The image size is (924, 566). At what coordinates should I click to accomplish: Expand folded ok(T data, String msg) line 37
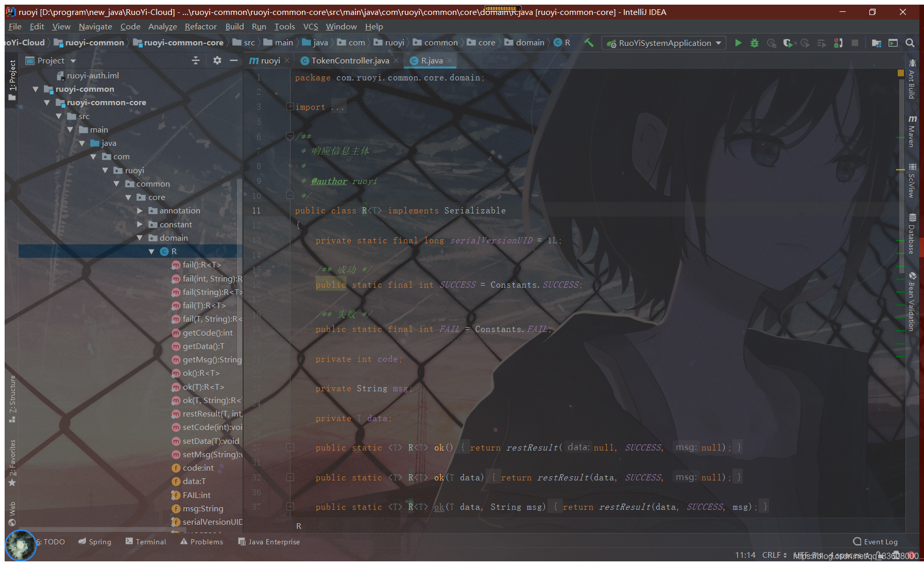(290, 507)
